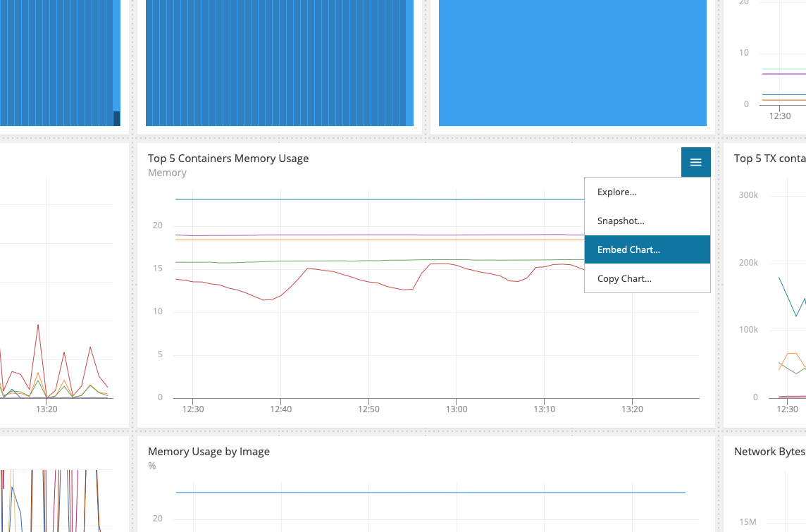Open Explore from the context menu
This screenshot has height=532, width=806.
[x=616, y=192]
